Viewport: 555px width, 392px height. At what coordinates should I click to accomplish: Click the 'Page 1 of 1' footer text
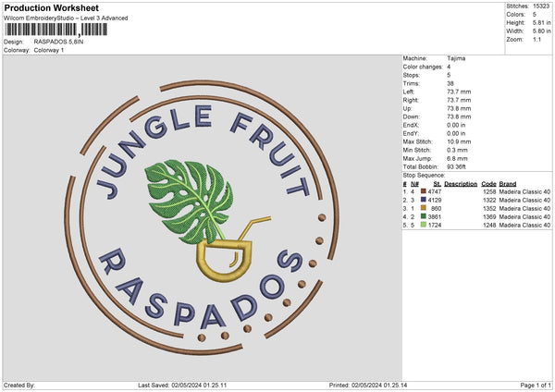[536, 385]
